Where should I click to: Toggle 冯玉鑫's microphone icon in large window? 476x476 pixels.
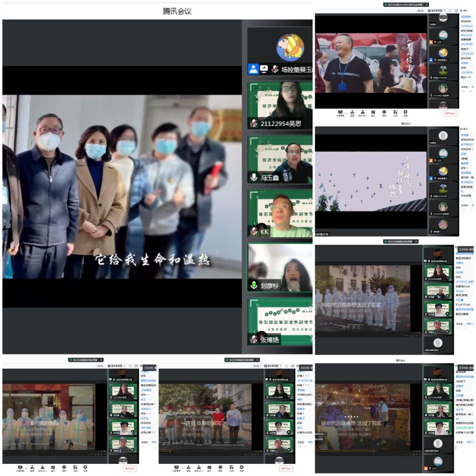pos(254,177)
